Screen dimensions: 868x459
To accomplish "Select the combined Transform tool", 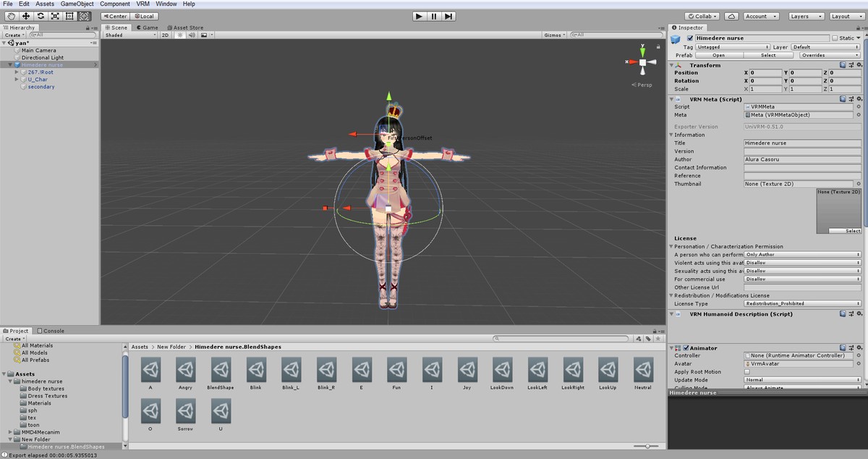I will [84, 16].
